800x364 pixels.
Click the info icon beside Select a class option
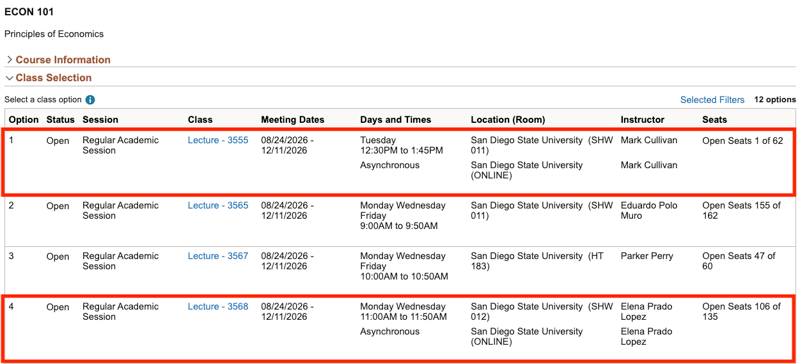pyautogui.click(x=90, y=100)
